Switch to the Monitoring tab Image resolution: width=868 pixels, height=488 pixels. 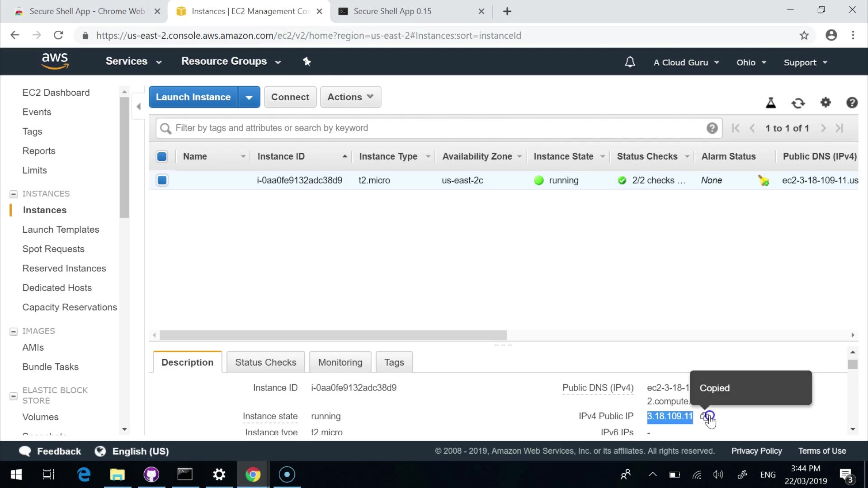(340, 362)
